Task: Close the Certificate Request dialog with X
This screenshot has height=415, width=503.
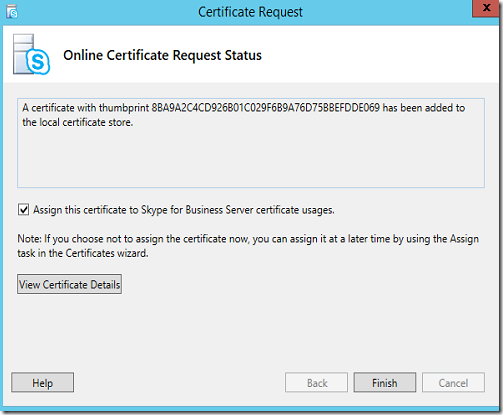Action: click(x=486, y=8)
